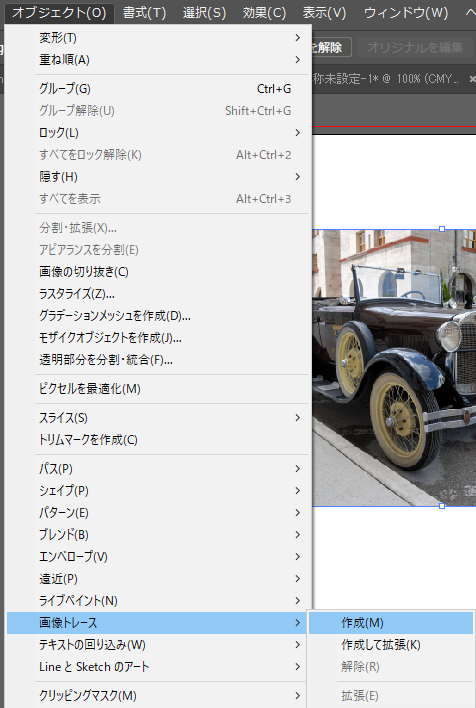The image size is (476, 708).
Task: Open the 選択(S) menu
Action: pyautogui.click(x=204, y=13)
